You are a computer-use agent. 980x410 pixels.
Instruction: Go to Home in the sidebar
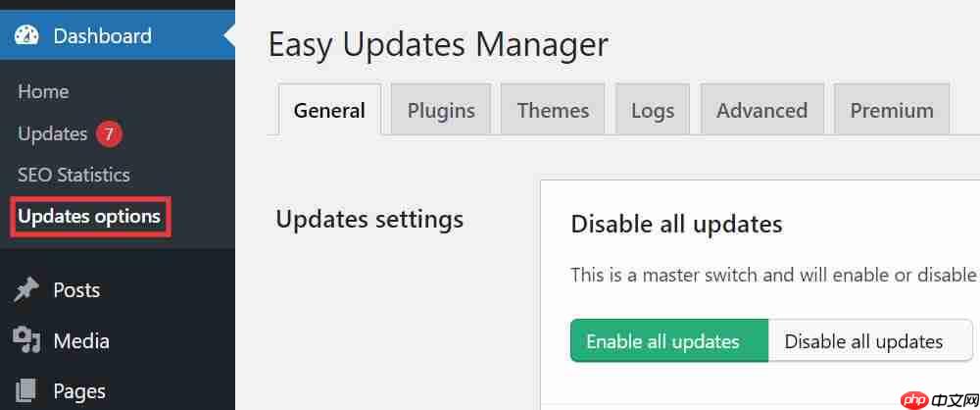pos(43,91)
